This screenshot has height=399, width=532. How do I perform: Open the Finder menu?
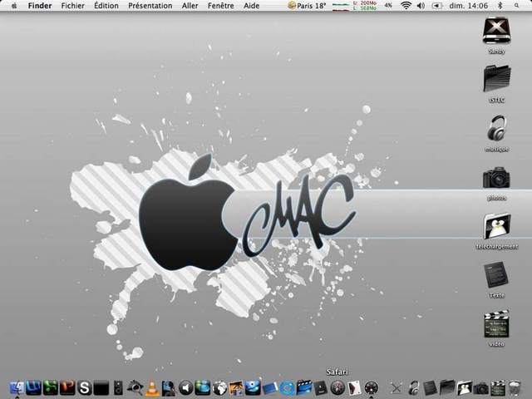40,6
